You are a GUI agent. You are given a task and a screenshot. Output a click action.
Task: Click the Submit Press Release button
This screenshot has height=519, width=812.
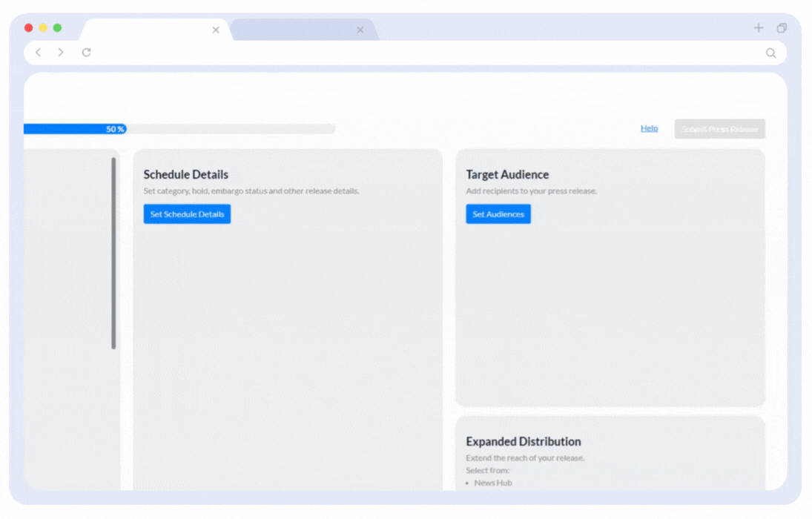pos(719,128)
